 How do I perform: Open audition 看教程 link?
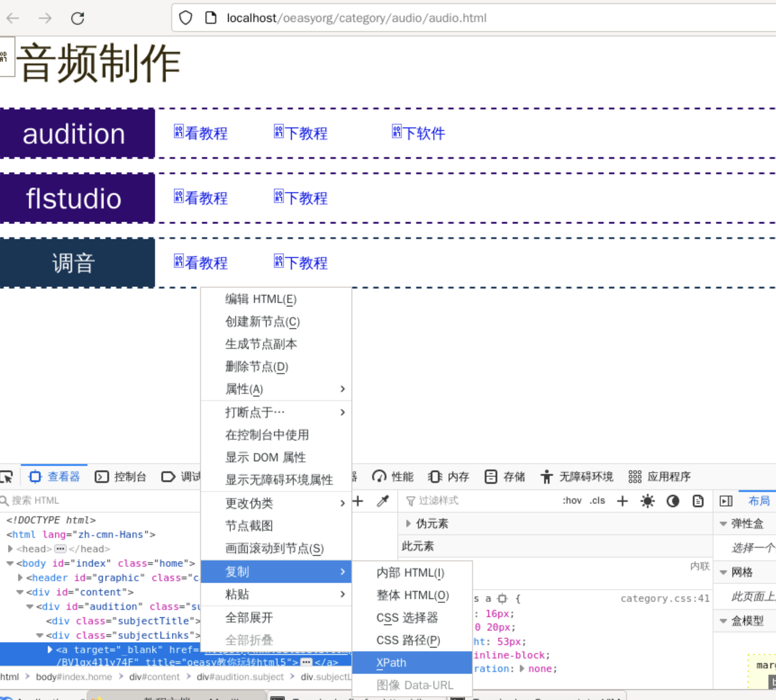[201, 133]
